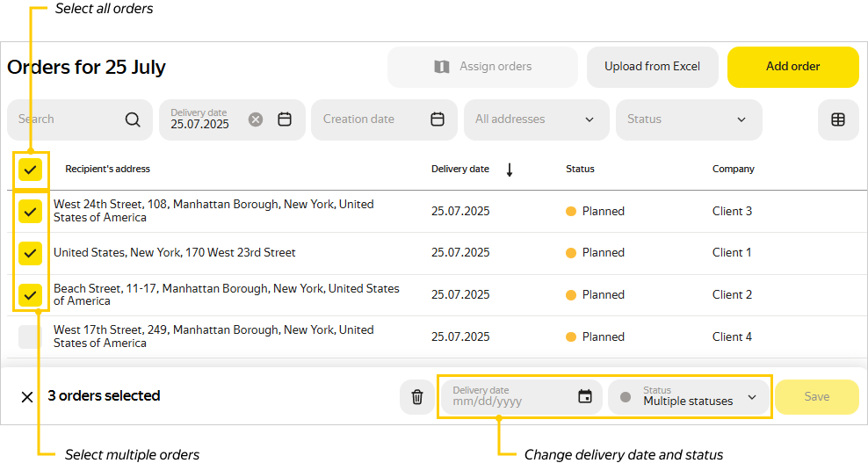Close the selection bar with X

(27, 397)
